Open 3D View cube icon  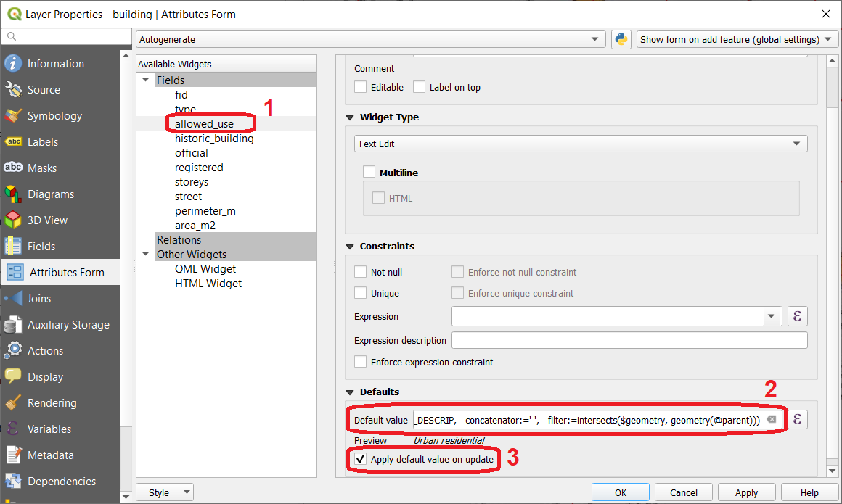point(13,220)
